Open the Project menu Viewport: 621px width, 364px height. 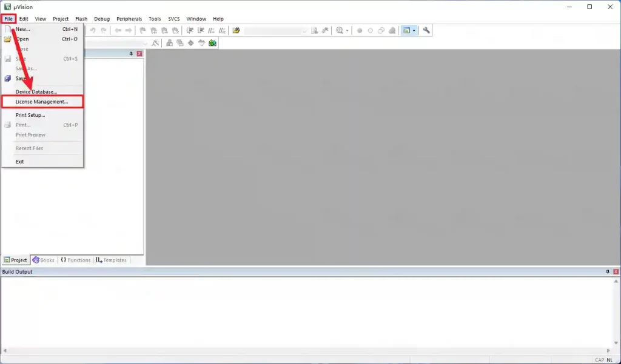point(61,19)
